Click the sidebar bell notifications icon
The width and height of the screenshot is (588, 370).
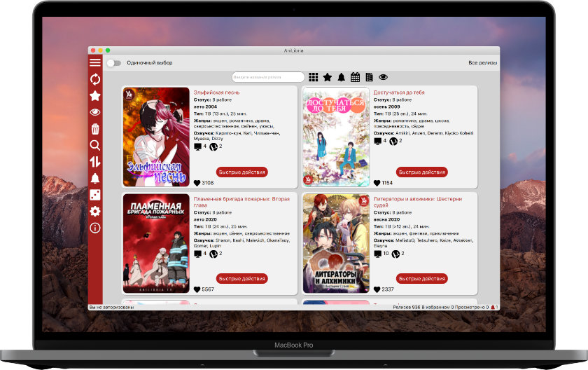95,178
